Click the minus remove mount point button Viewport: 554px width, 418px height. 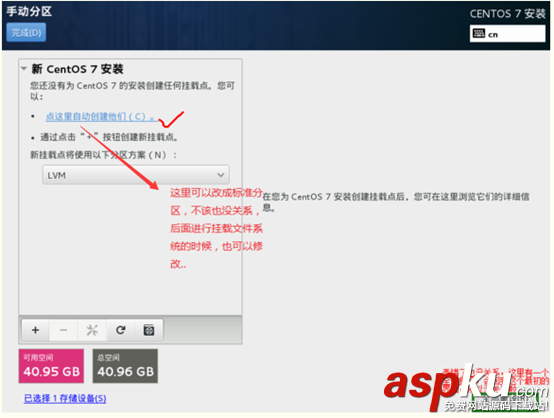[x=64, y=330]
